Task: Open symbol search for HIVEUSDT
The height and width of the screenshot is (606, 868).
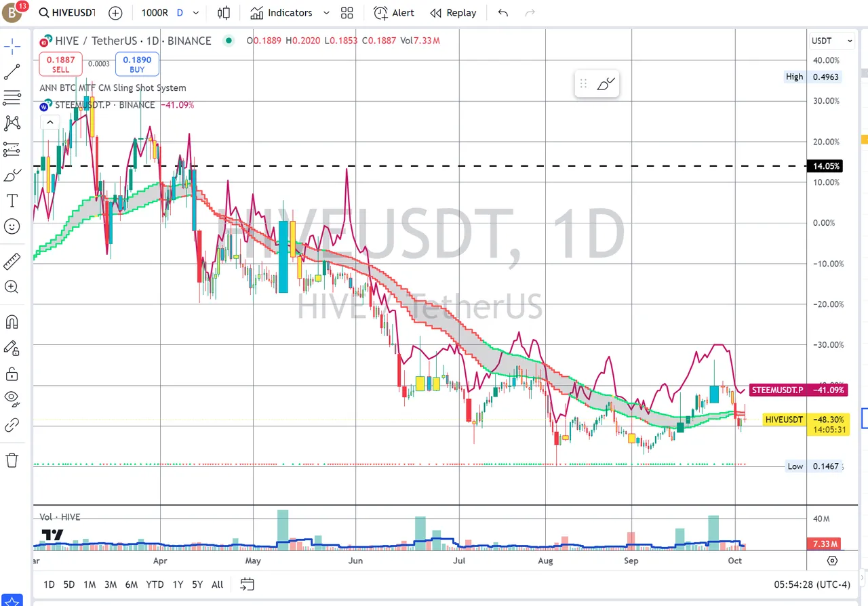Action: tap(66, 13)
